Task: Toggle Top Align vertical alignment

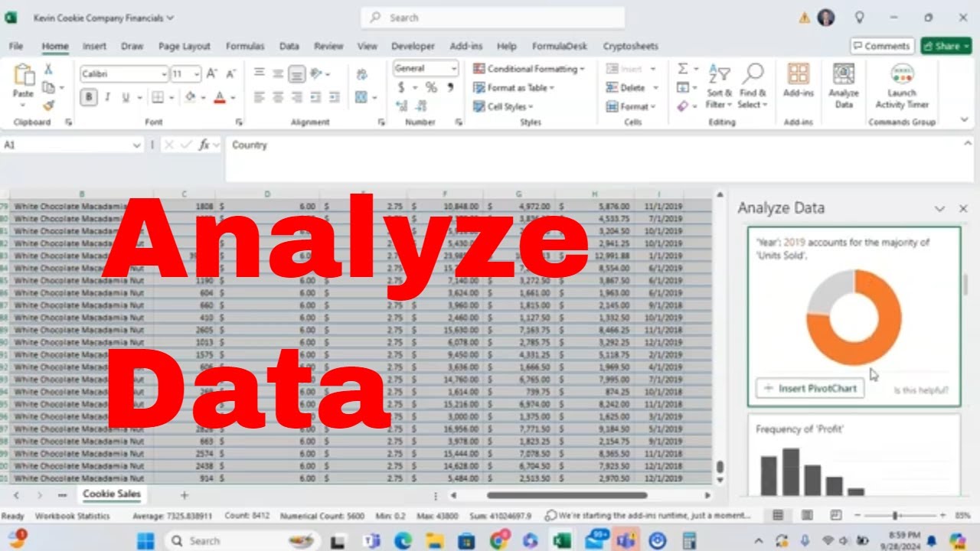Action: pos(259,73)
